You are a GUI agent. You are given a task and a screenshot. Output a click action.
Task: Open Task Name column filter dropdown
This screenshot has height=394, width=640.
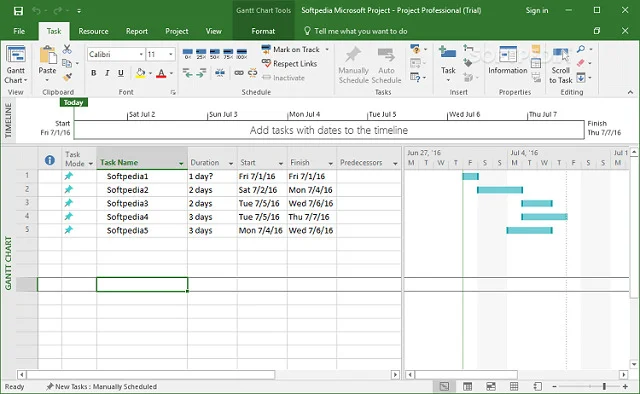181,163
